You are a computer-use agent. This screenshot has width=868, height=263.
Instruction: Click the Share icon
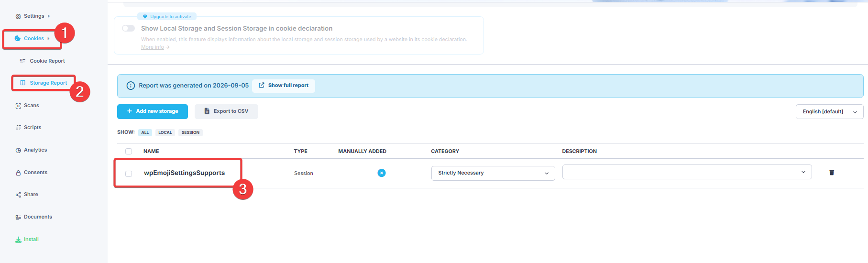tap(18, 195)
